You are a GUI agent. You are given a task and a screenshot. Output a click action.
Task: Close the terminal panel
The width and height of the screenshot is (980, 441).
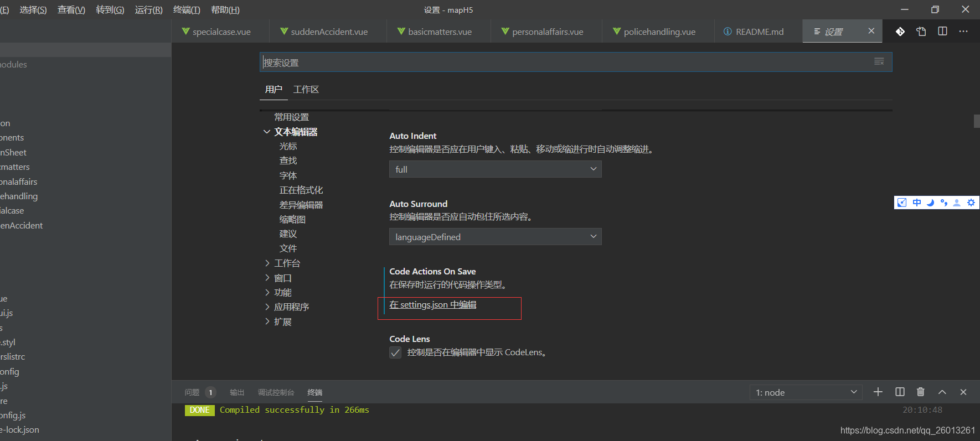point(963,392)
